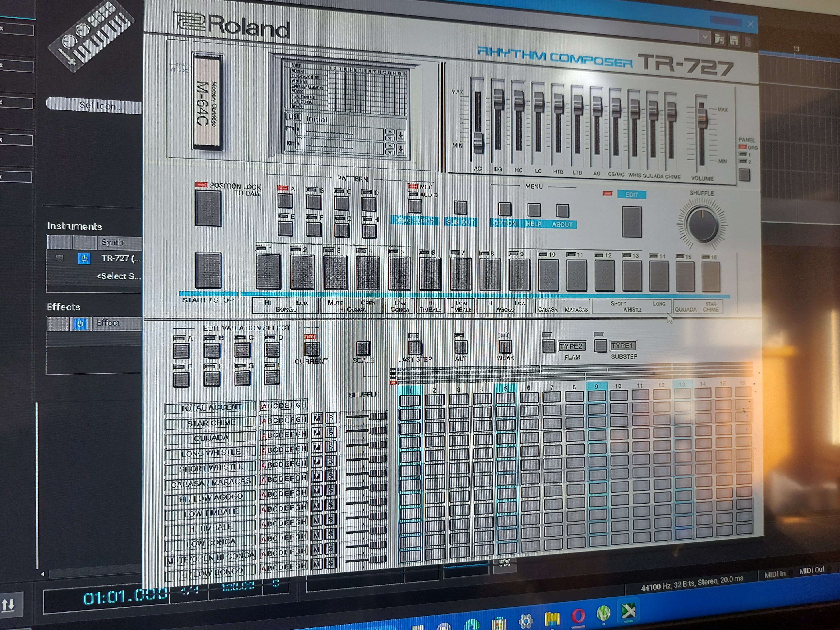Click the LAST STEP button
This screenshot has height=630, width=840.
[x=415, y=348]
